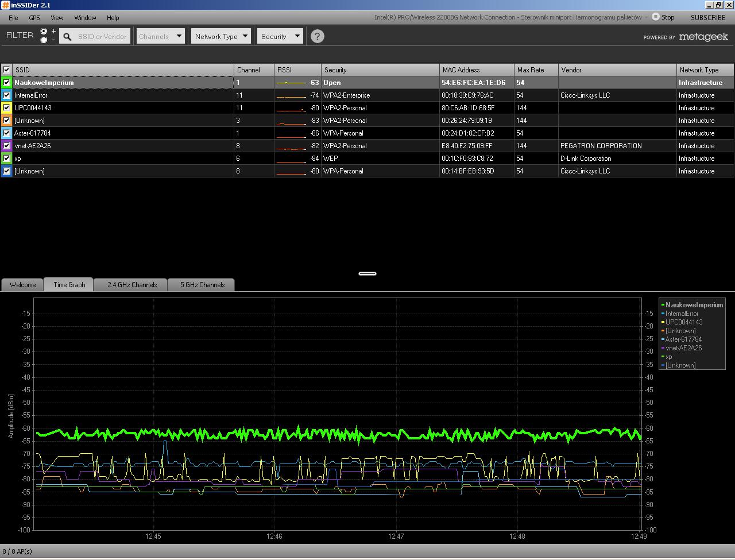Click InternalError in the graph legend

682,314
